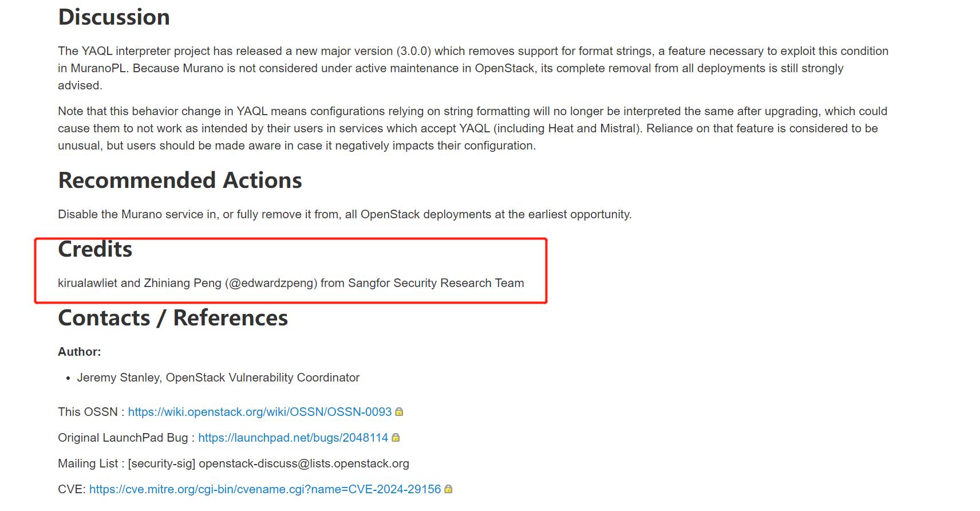Viewport: 980px width, 511px height.
Task: Click the 'Original LaunchPad Bug :' label
Action: pyautogui.click(x=125, y=438)
